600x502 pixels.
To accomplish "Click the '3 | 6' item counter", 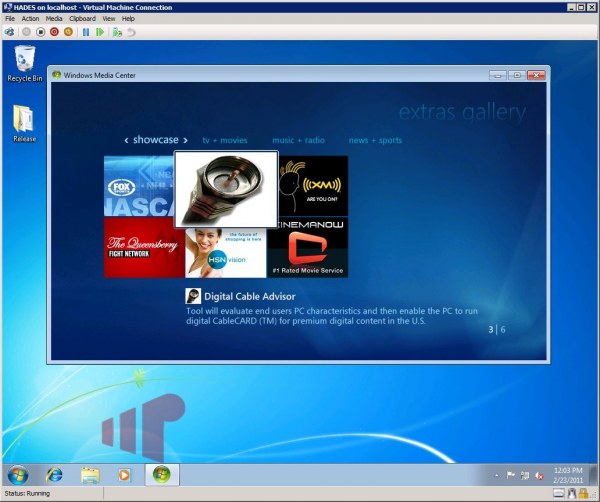I will pyautogui.click(x=497, y=329).
